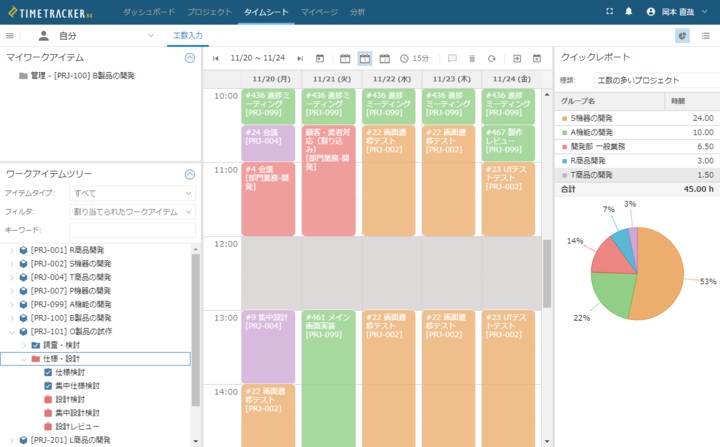Click the refresh icon in timesheet toolbar
720x447 pixels.
pyautogui.click(x=491, y=58)
